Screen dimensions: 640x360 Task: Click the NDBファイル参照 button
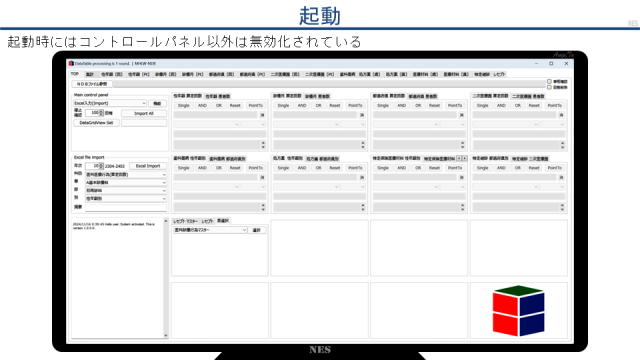tap(92, 84)
